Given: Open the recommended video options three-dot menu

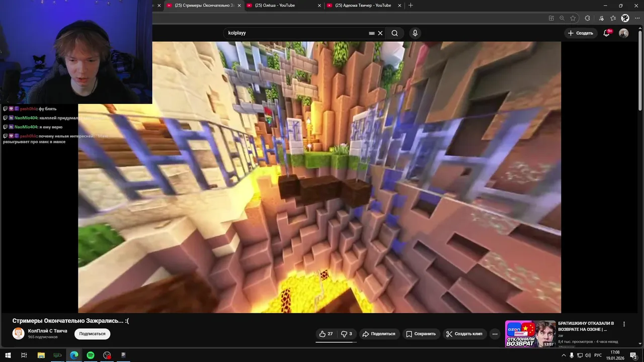Looking at the screenshot, I should coord(624,324).
